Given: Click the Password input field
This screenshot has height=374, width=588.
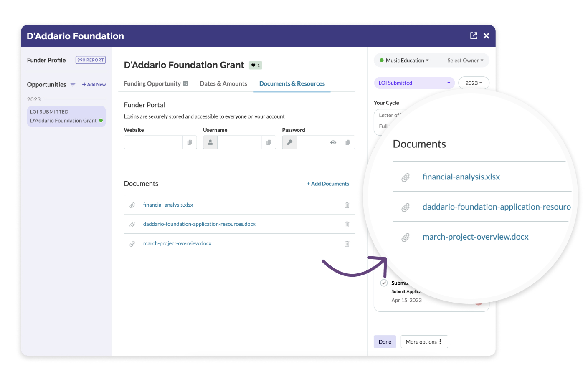Looking at the screenshot, I should 312,142.
